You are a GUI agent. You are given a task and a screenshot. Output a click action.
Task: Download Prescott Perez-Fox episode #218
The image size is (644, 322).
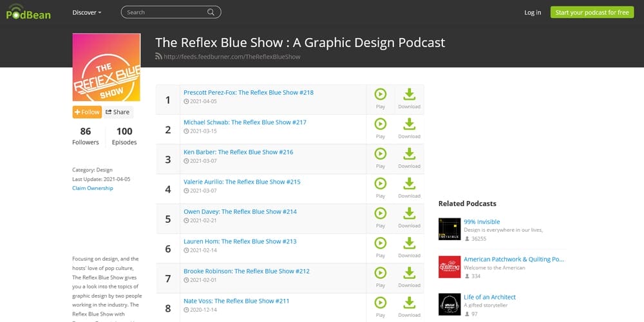pos(409,98)
